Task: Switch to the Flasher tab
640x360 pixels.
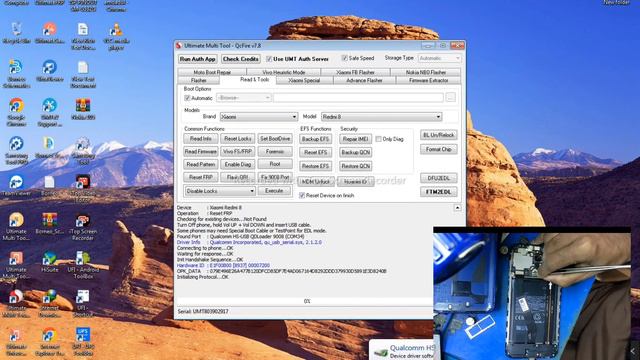Action: 199,80
